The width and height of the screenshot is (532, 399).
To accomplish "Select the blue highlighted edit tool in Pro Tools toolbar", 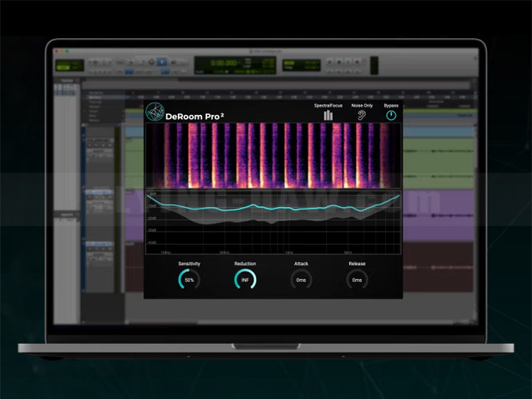I will point(162,62).
